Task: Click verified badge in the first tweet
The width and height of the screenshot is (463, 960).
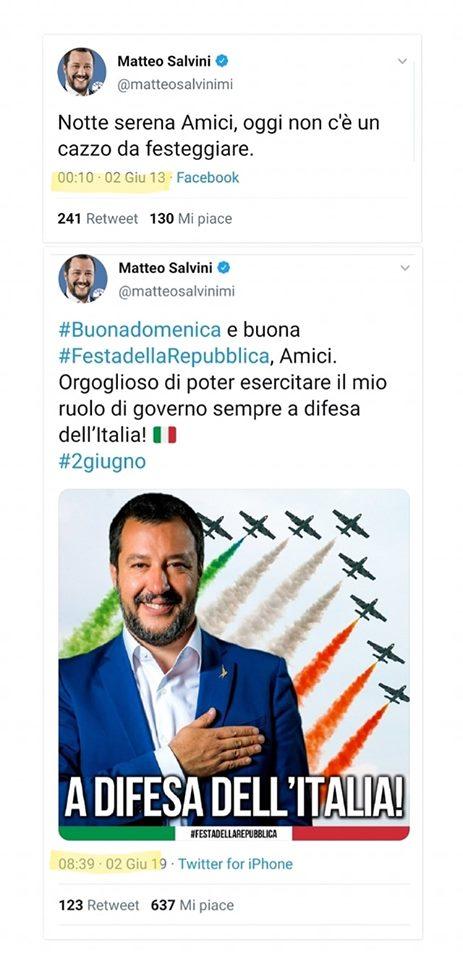Action: coord(223,61)
